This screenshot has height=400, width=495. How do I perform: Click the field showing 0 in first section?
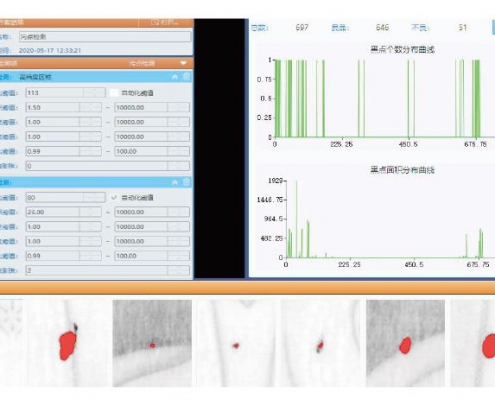[x=108, y=166]
